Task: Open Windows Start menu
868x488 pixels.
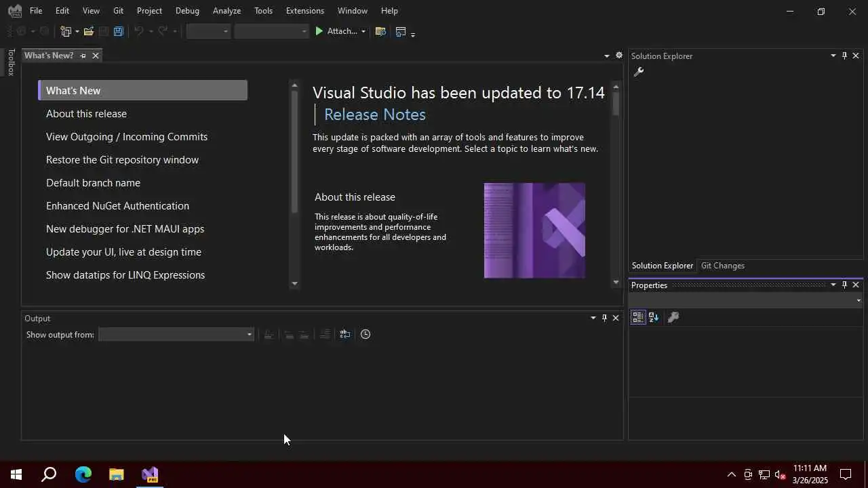Action: pyautogui.click(x=16, y=474)
